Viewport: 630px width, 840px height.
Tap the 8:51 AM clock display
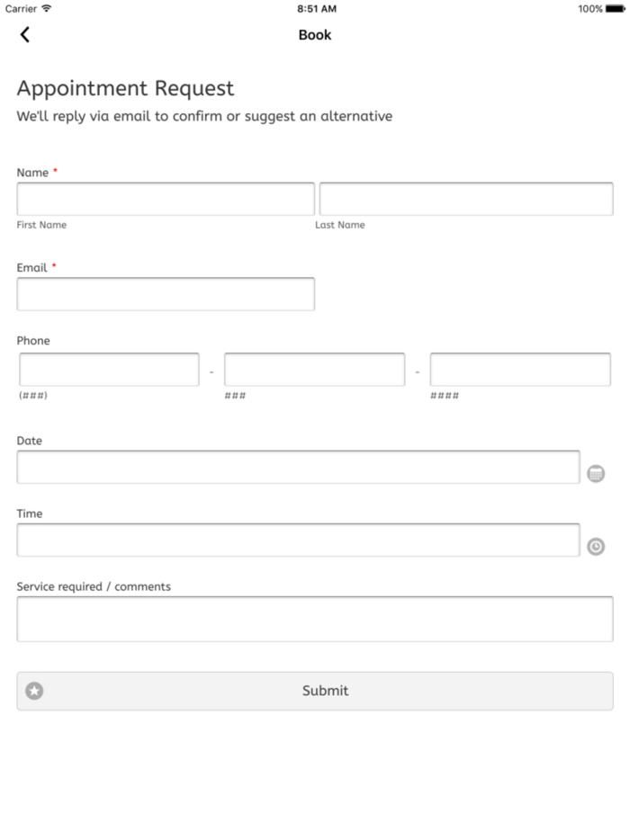click(x=317, y=9)
